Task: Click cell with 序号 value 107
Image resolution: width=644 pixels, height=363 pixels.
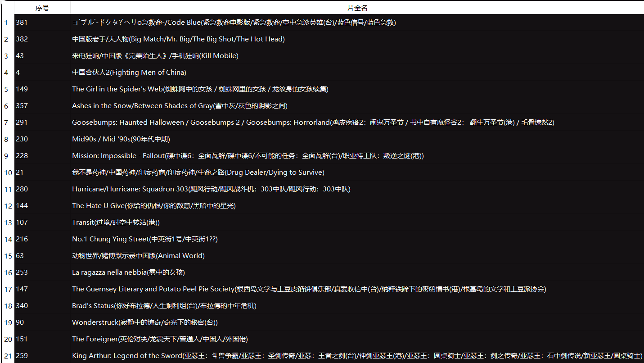Action: pos(42,222)
